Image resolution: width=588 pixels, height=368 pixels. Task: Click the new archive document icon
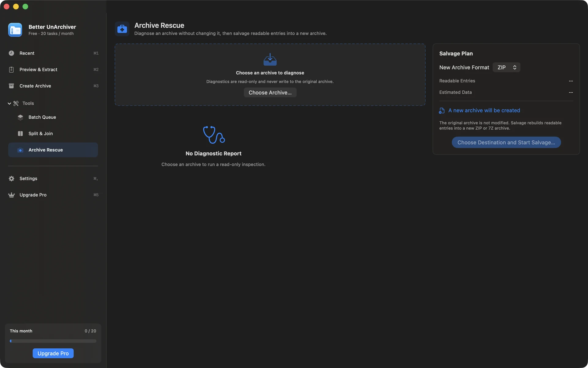coord(442,111)
